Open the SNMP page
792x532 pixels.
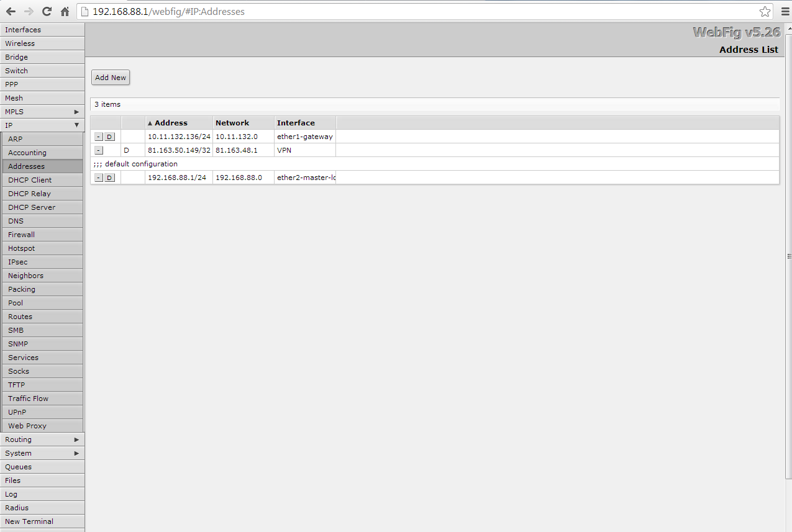pos(42,344)
